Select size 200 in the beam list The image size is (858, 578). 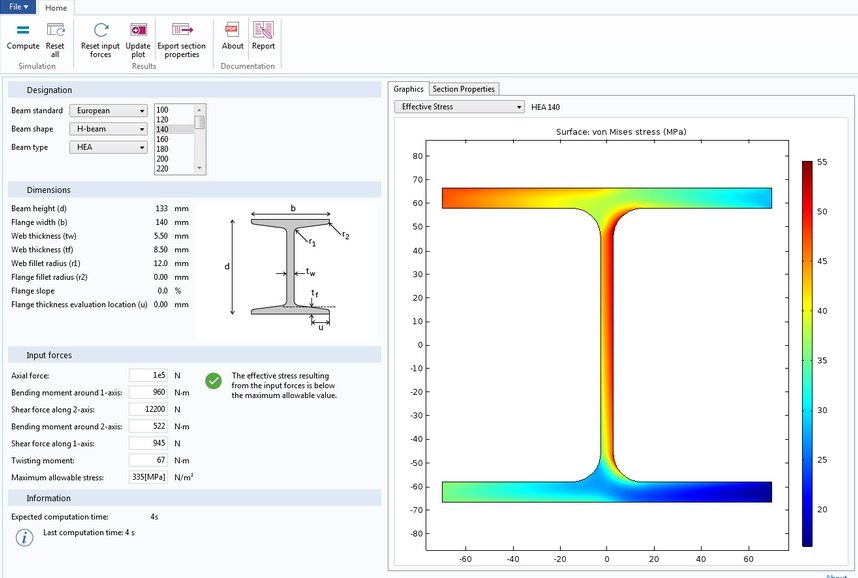(x=163, y=159)
